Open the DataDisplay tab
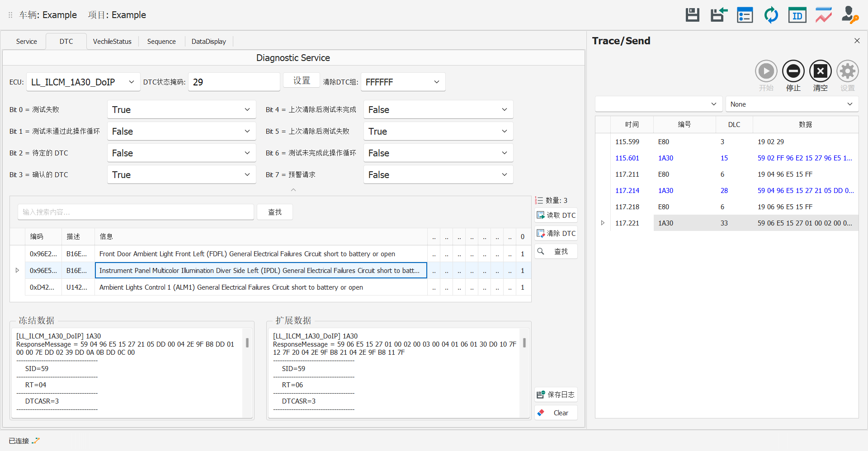Viewport: 868px width, 451px height. pyautogui.click(x=208, y=41)
